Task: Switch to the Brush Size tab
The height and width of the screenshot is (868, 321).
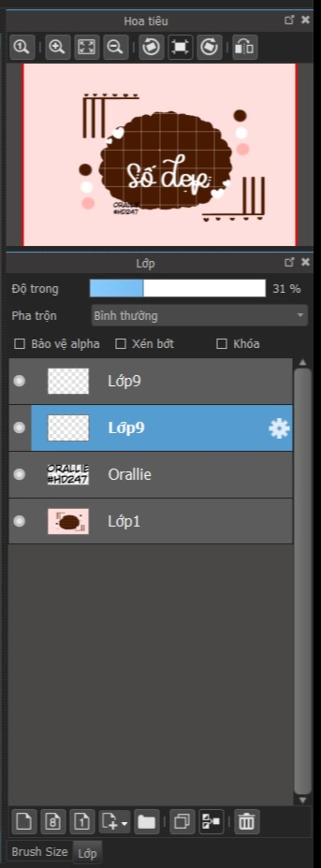Action: (39, 852)
